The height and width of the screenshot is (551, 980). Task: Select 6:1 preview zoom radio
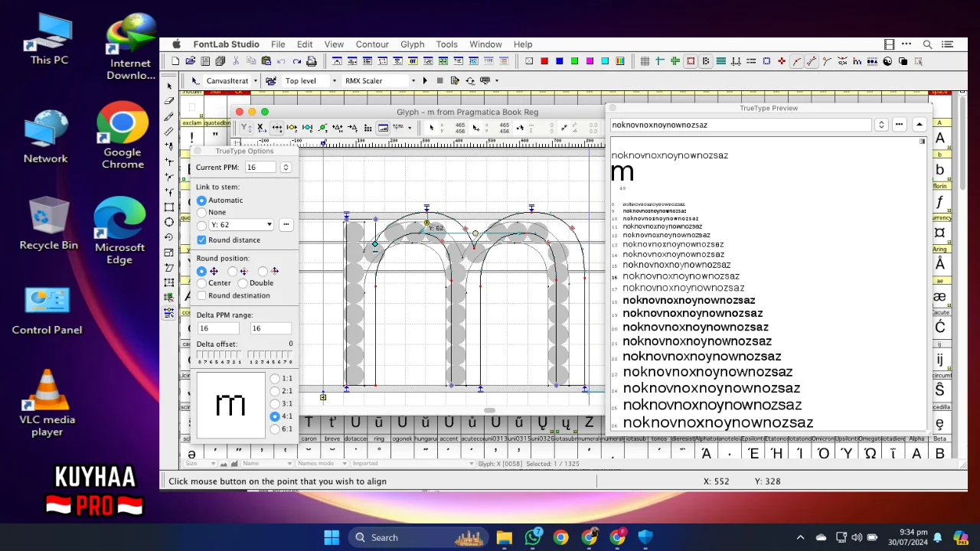pyautogui.click(x=275, y=429)
